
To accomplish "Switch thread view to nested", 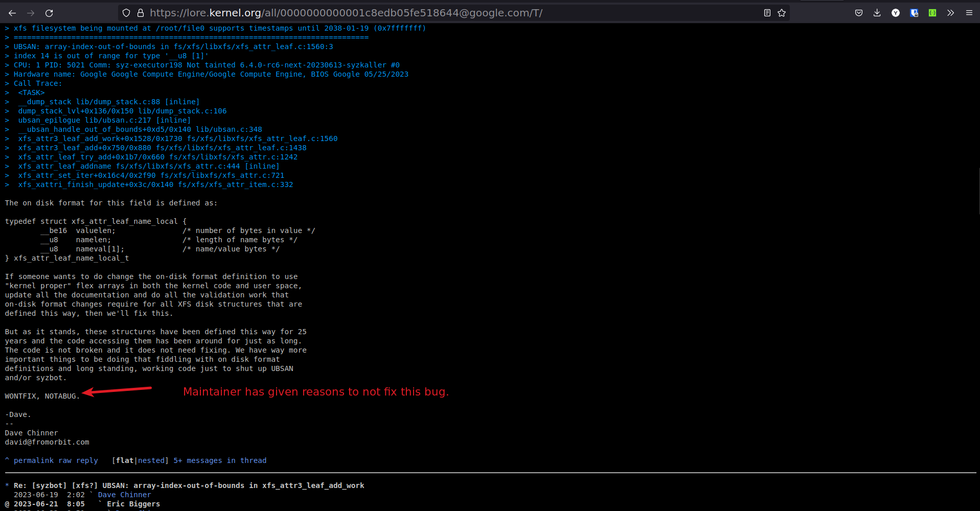I will [x=151, y=460].
